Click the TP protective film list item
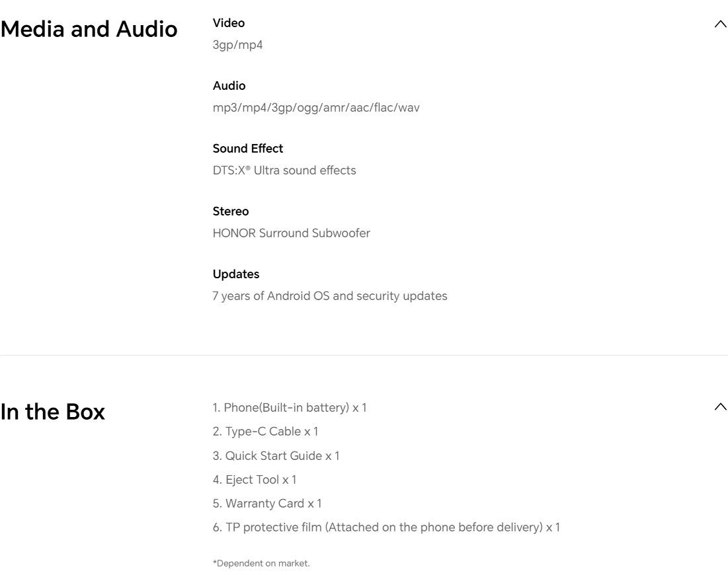The height and width of the screenshot is (575, 728). coord(386,527)
